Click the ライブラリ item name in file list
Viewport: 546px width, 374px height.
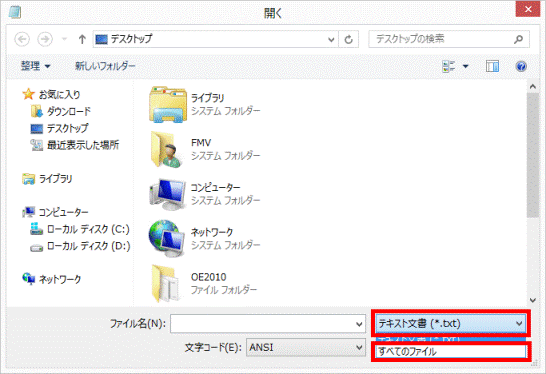208,98
